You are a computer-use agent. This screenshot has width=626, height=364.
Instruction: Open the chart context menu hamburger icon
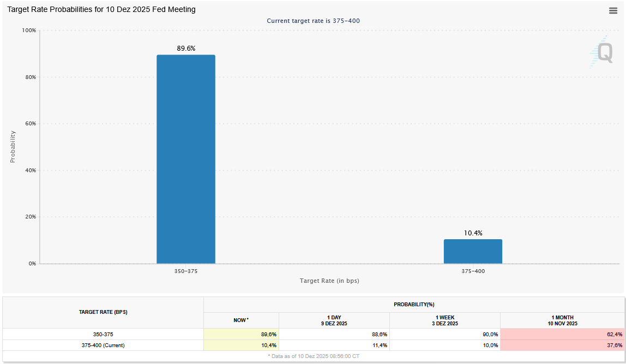613,10
